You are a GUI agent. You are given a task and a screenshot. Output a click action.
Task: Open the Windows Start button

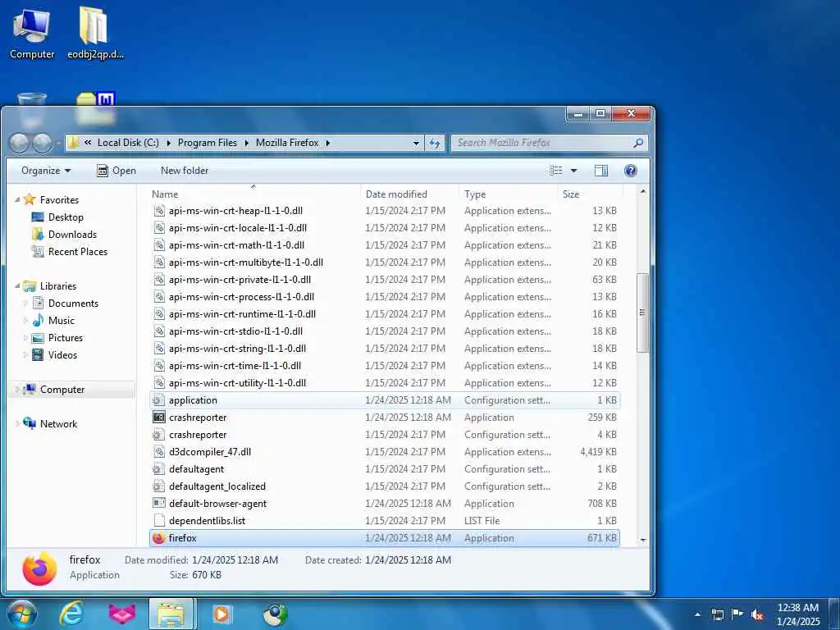point(21,614)
